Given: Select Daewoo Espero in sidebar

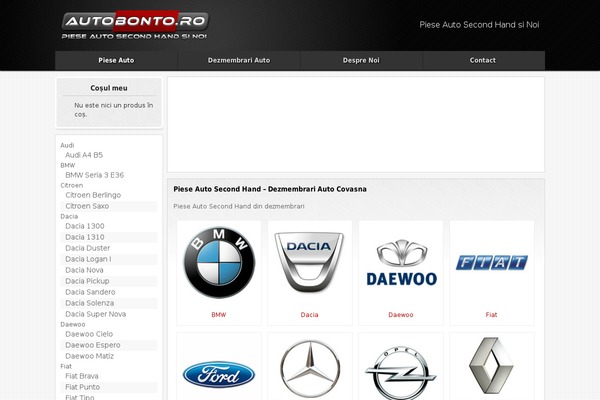Looking at the screenshot, I should 93,345.
